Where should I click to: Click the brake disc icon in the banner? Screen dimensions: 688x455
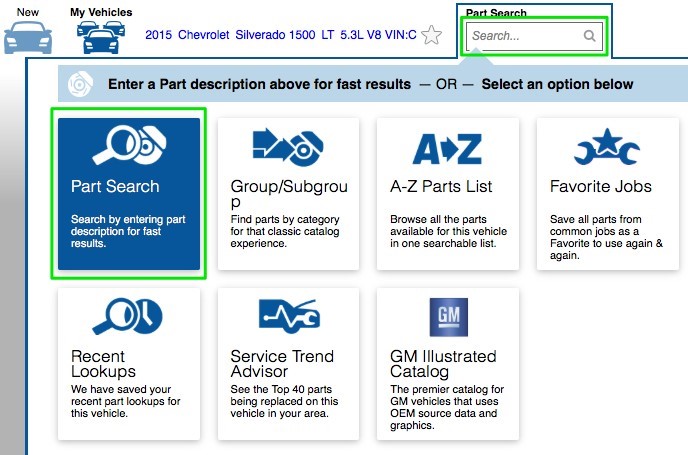[x=80, y=84]
